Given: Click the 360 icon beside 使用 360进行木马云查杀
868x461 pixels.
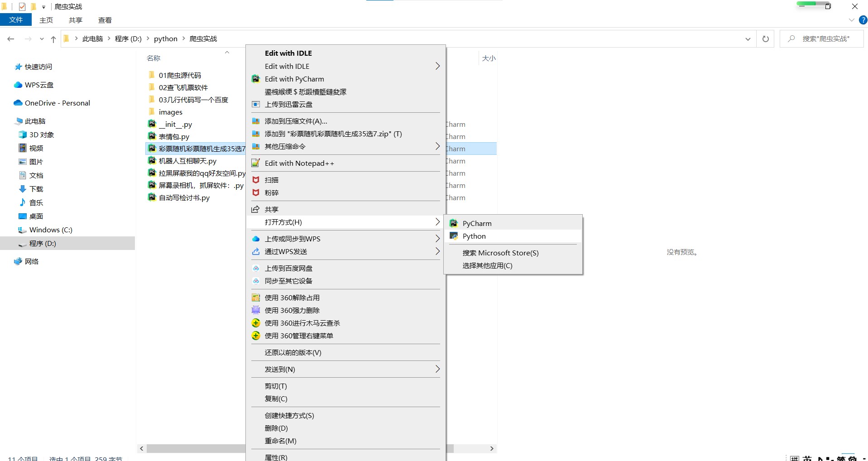Looking at the screenshot, I should coord(256,323).
